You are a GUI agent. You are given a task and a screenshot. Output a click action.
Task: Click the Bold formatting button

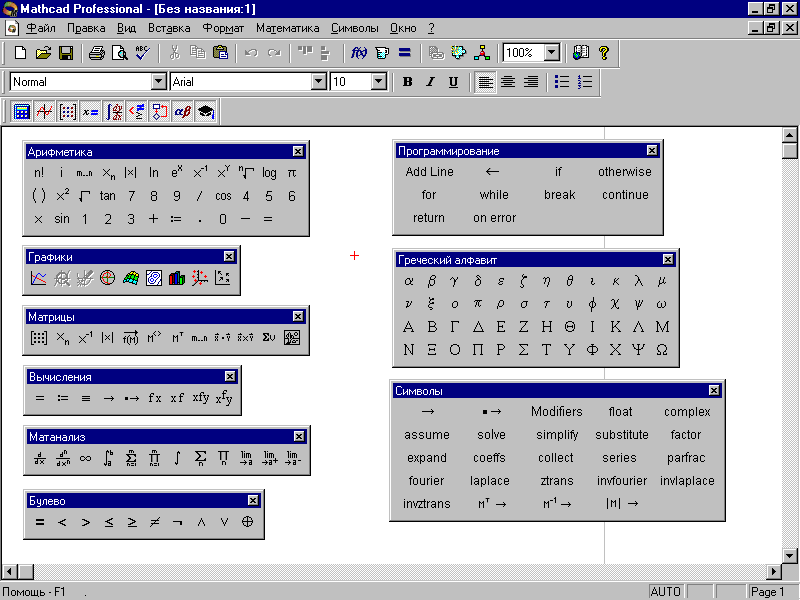[x=407, y=82]
